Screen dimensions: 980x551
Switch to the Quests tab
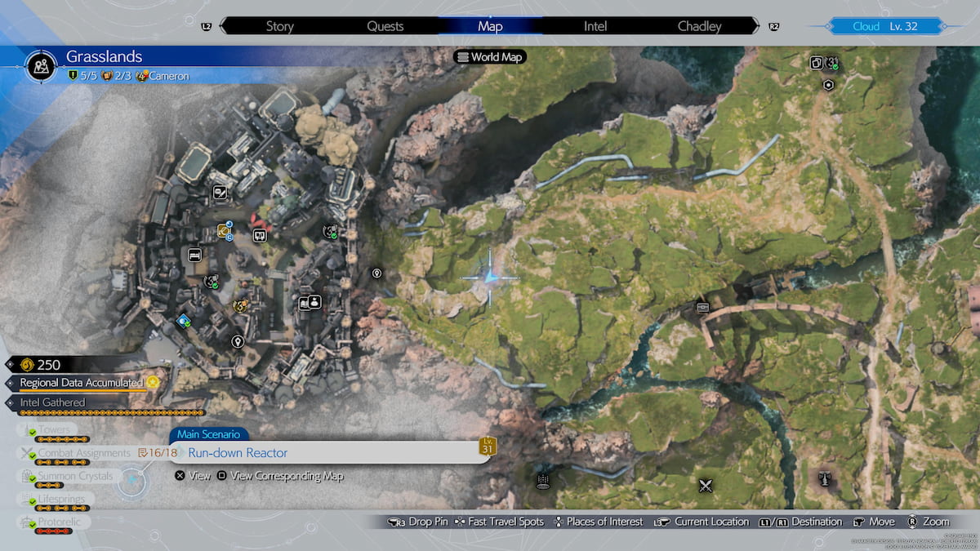click(385, 26)
